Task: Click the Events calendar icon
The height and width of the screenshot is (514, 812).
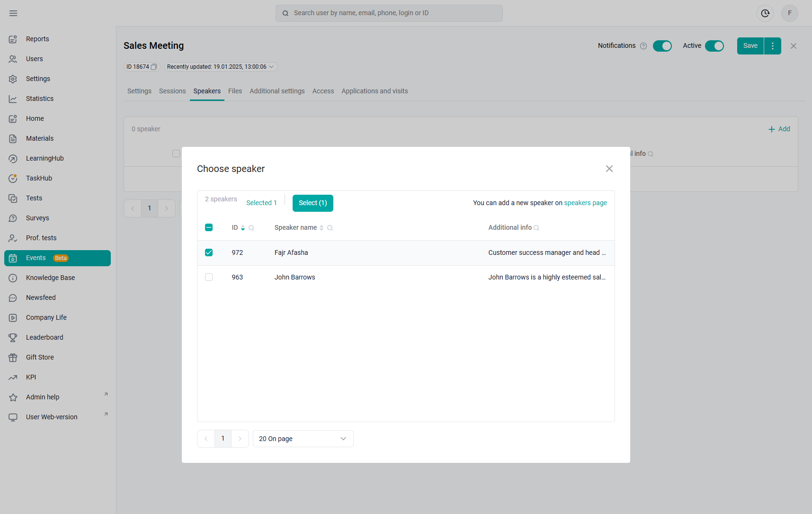Action: point(13,258)
